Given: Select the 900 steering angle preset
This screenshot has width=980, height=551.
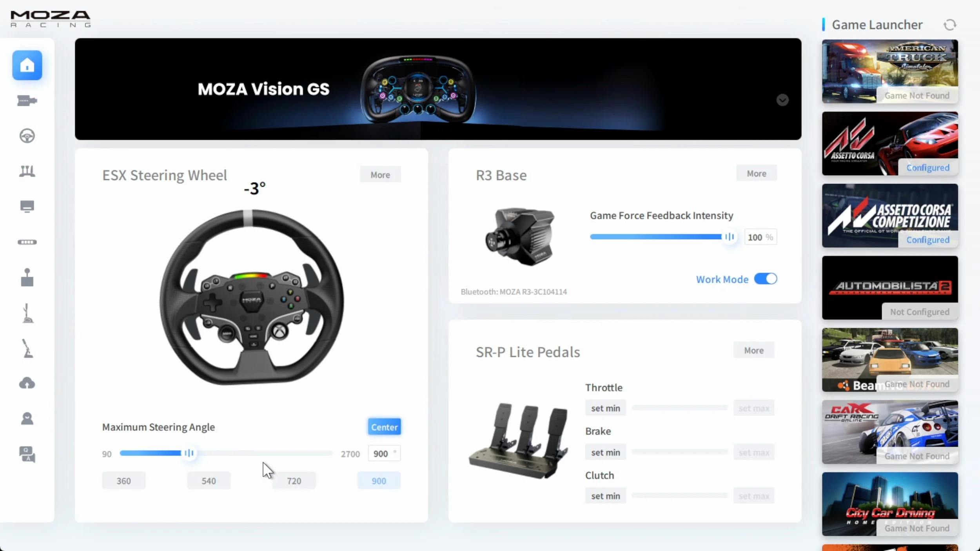Looking at the screenshot, I should [379, 481].
